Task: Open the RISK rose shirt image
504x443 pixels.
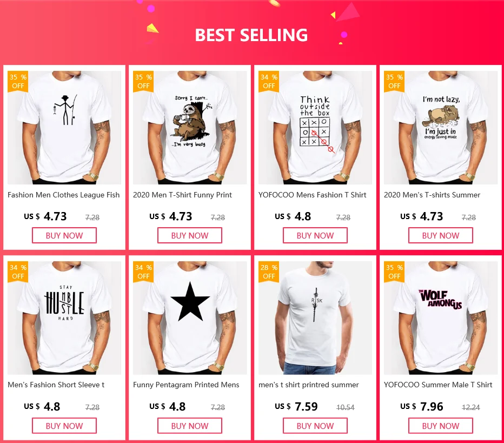Action: tap(315, 318)
